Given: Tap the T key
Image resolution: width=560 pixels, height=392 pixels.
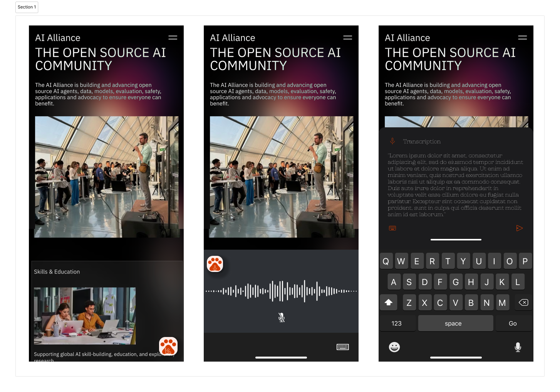Looking at the screenshot, I should tap(448, 261).
